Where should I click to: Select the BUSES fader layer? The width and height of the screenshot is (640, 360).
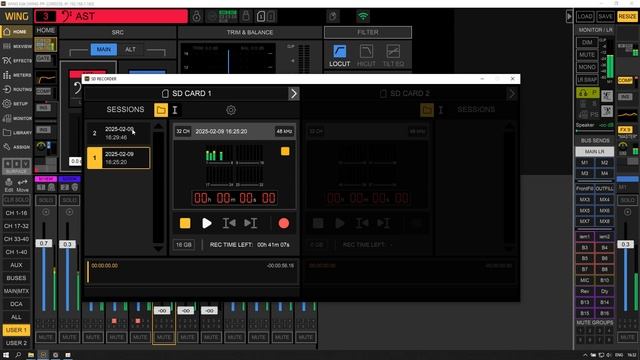16,278
